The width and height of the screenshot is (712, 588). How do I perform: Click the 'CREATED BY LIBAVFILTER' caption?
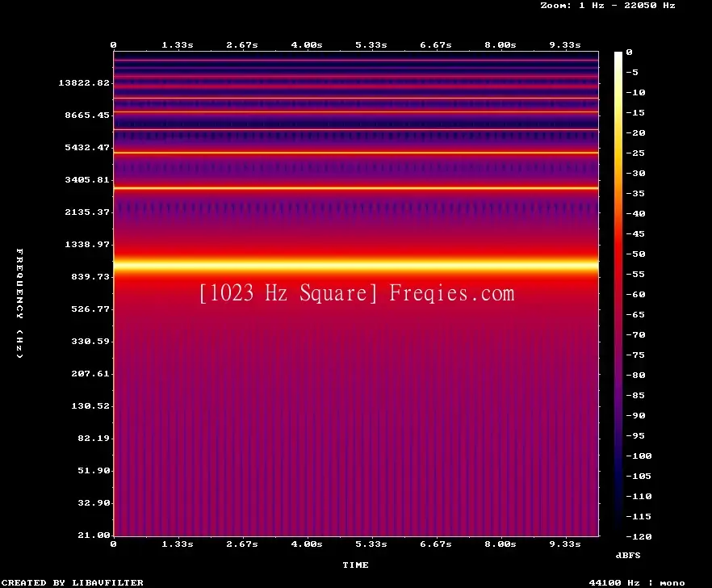click(x=72, y=582)
